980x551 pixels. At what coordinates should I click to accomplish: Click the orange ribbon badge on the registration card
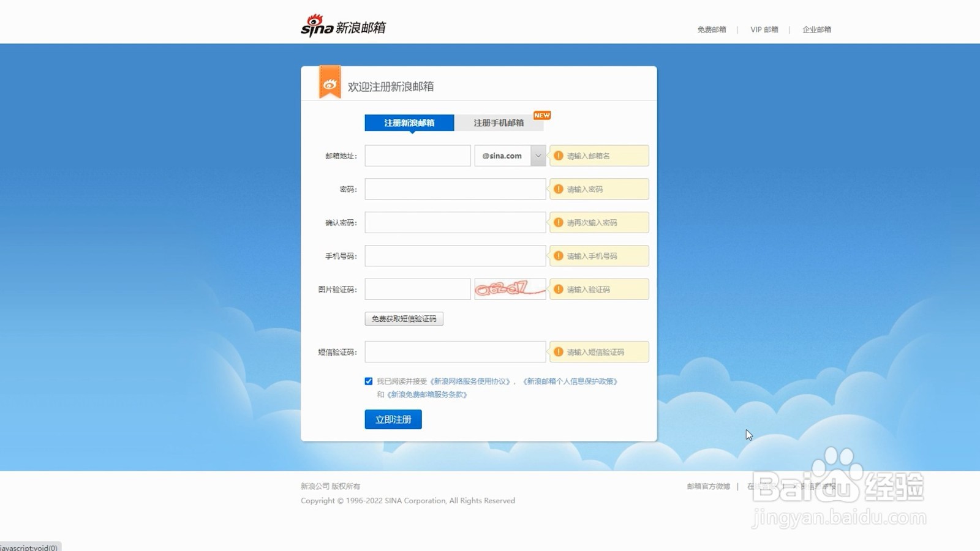coord(330,81)
